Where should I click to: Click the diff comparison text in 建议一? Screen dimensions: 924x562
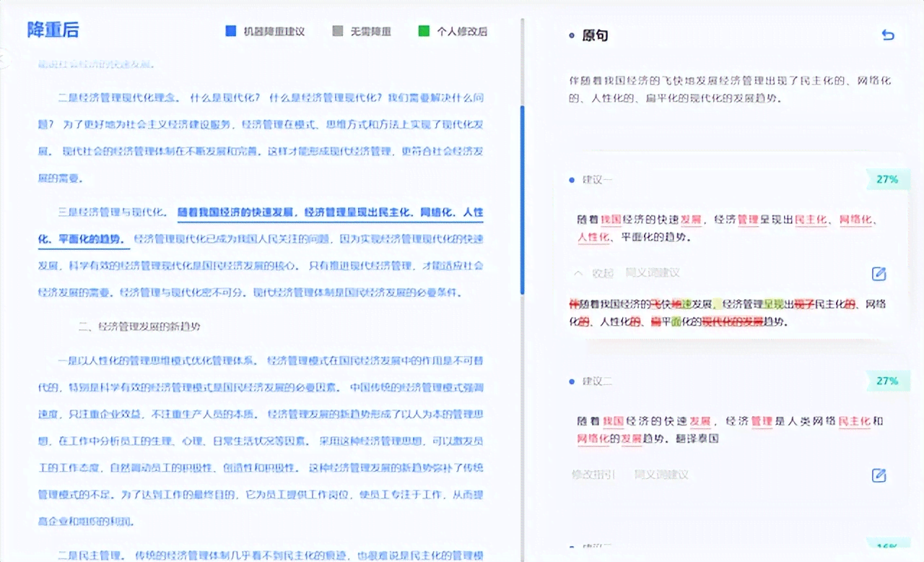coord(728,313)
